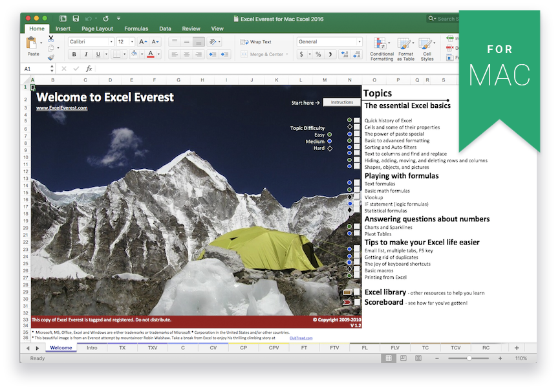Increase the font size
560x392 pixels.
pos(143,42)
